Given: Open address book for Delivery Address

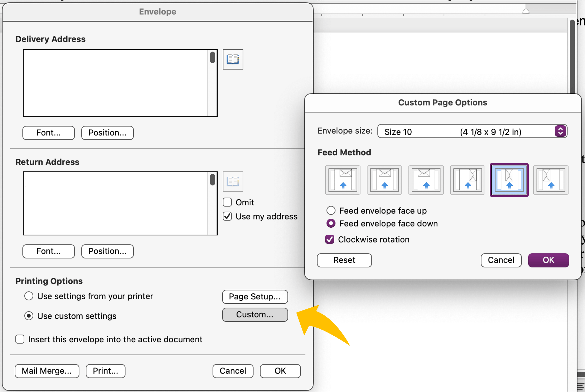Looking at the screenshot, I should click(x=233, y=59).
